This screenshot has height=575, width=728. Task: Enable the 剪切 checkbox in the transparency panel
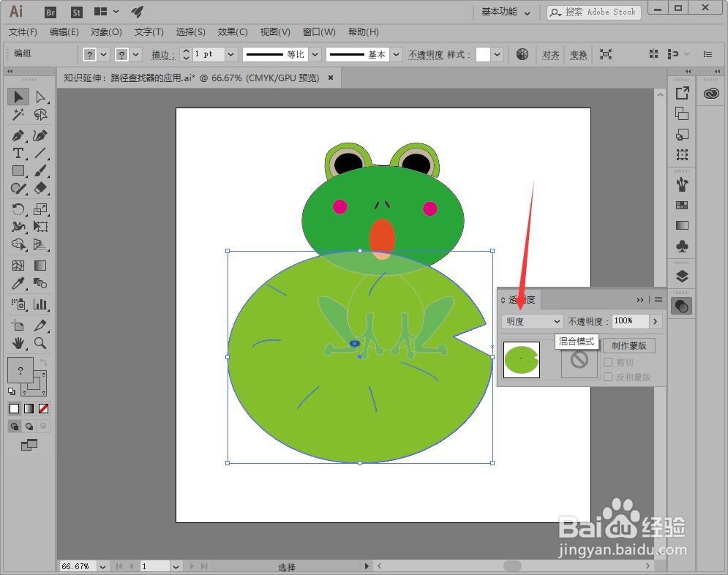coord(609,361)
